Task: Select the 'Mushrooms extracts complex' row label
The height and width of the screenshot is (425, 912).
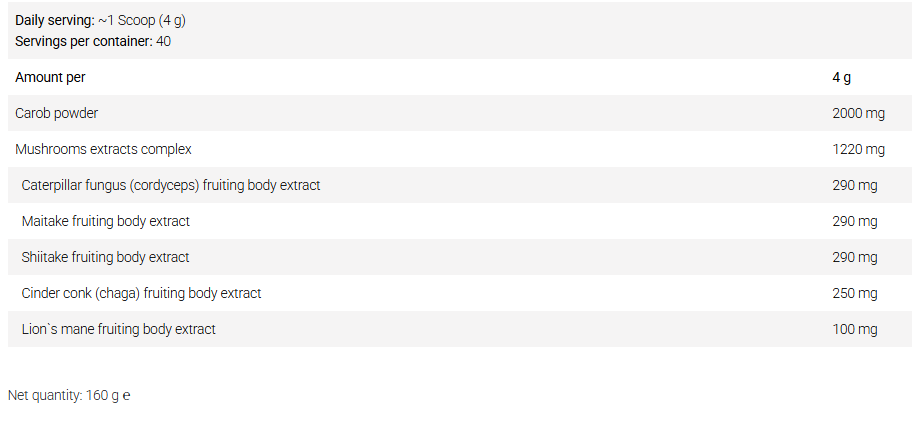Action: point(103,149)
